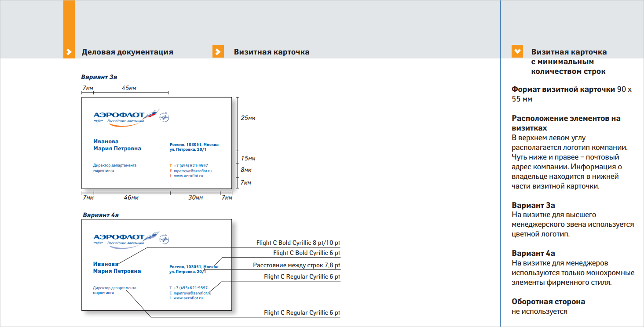Click the SkyTeam emblem on the Вариант 4а card

coord(164,239)
